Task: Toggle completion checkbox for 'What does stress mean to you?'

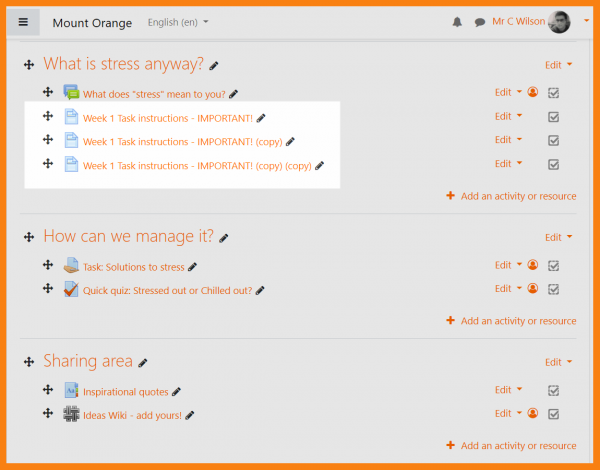Action: (x=554, y=93)
